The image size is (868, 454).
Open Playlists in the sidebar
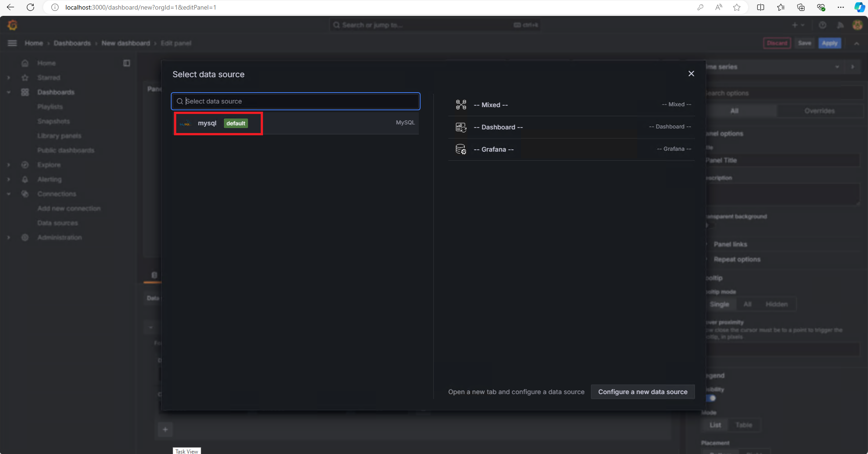coord(50,107)
